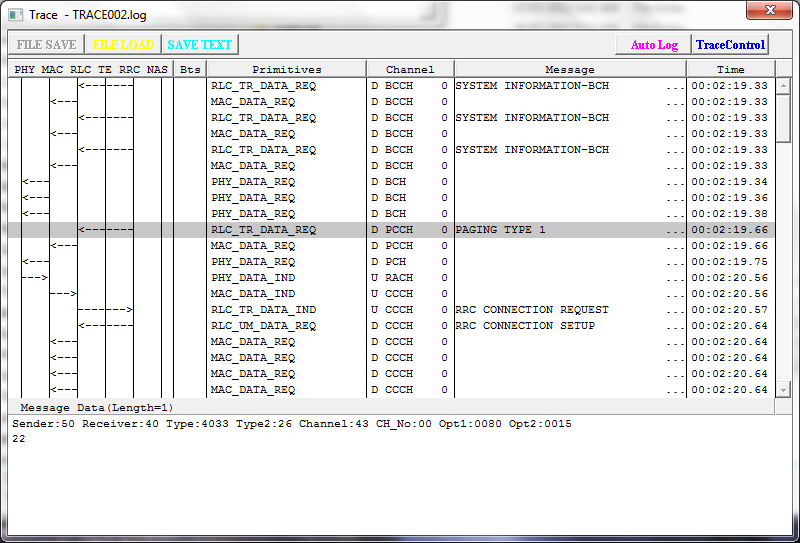This screenshot has width=800, height=543.
Task: Click the Bts column header
Action: (190, 69)
